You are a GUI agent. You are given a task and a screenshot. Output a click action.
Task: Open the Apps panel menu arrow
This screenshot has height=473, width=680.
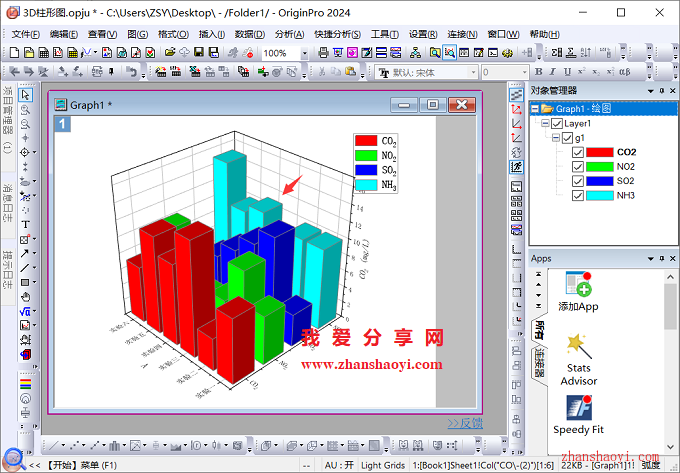point(651,258)
